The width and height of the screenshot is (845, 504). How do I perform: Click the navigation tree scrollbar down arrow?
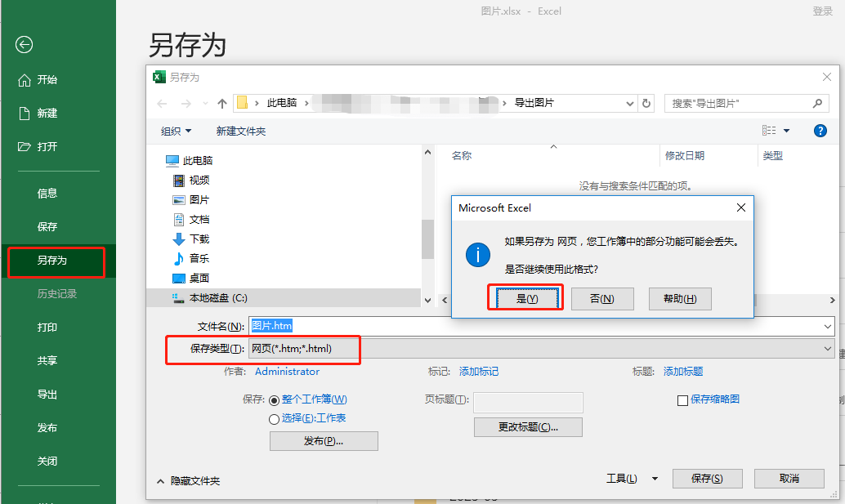[428, 301]
